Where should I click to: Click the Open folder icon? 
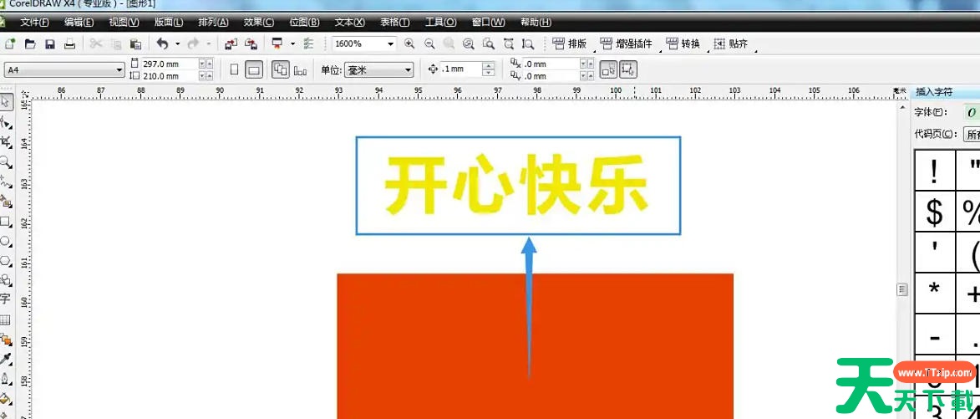[x=30, y=44]
